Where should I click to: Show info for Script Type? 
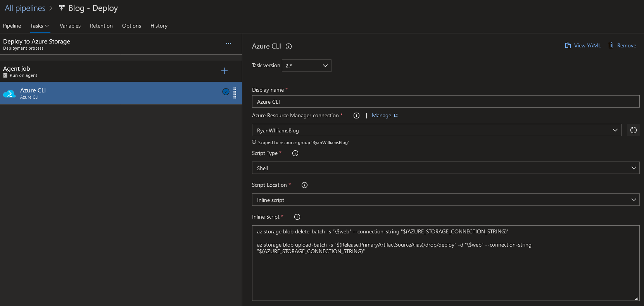pos(295,153)
